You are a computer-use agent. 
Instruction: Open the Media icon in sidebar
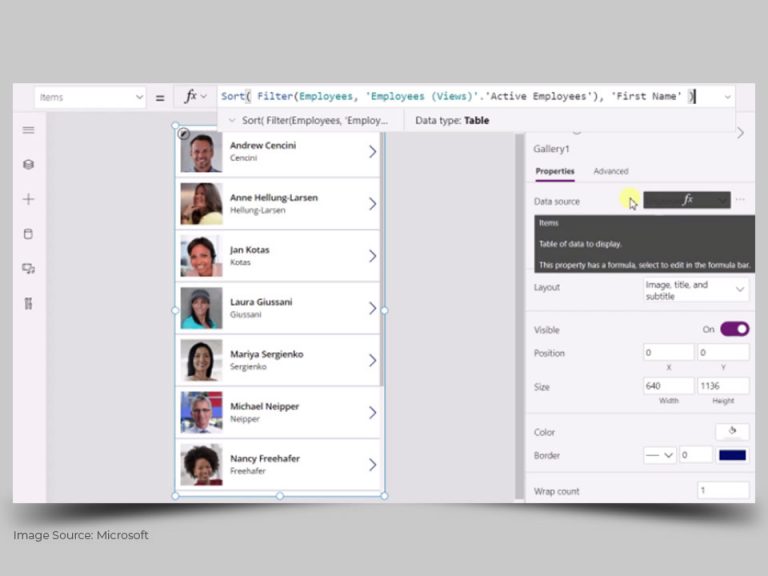point(28,268)
